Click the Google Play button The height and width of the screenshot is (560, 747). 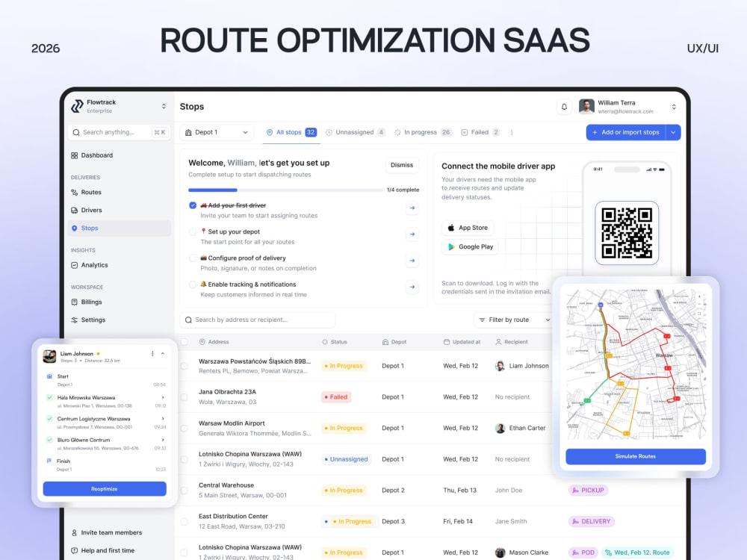point(470,246)
